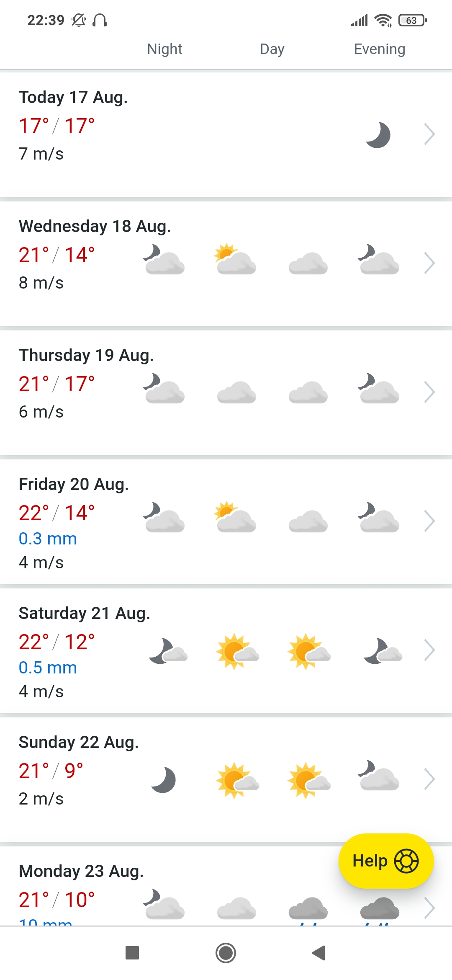Expand Today 17 Aug. forecast chevron
Screen dimensions: 452x980
coord(429,134)
